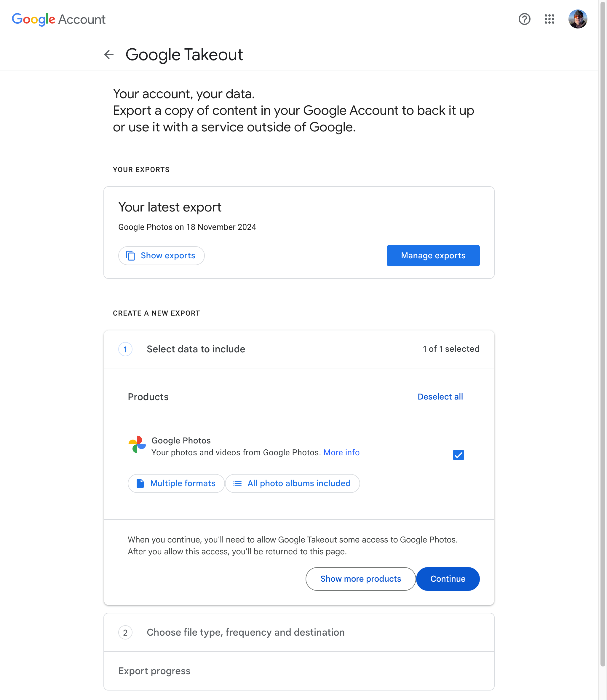Click Continue to proceed with export
This screenshot has height=700, width=607.
[x=448, y=579]
